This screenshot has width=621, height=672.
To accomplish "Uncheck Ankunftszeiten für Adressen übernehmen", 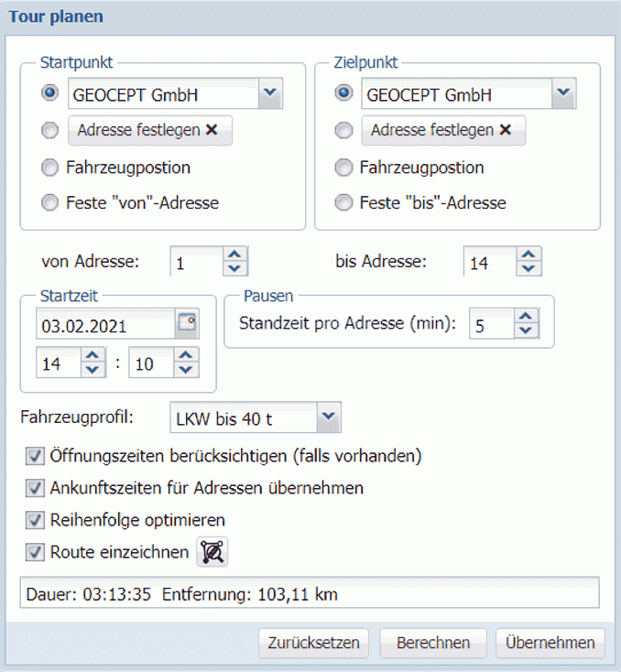I will coord(36,488).
